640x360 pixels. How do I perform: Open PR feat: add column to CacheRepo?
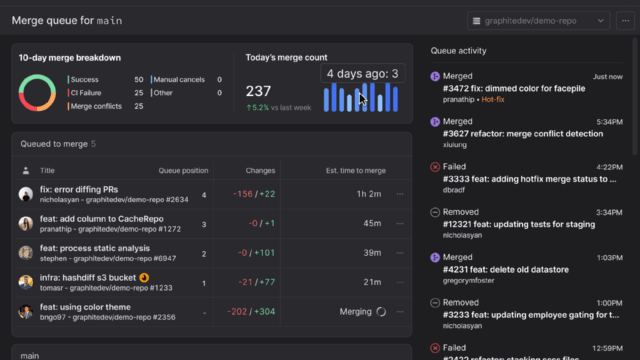(102, 219)
